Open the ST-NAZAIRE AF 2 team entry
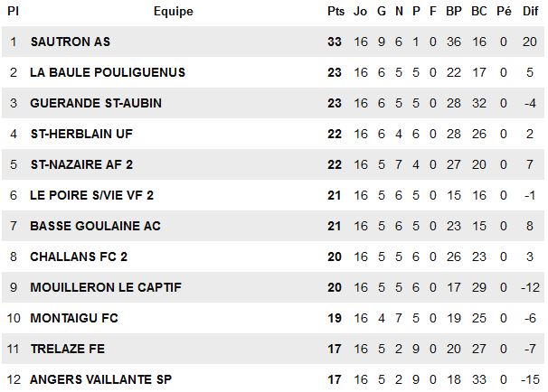548x392 pixels. (x=87, y=164)
